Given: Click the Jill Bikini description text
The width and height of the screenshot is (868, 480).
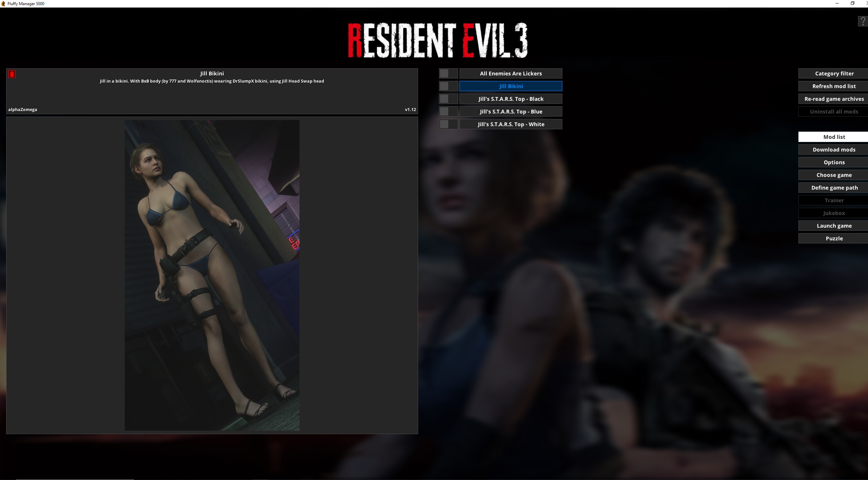Looking at the screenshot, I should point(212,81).
